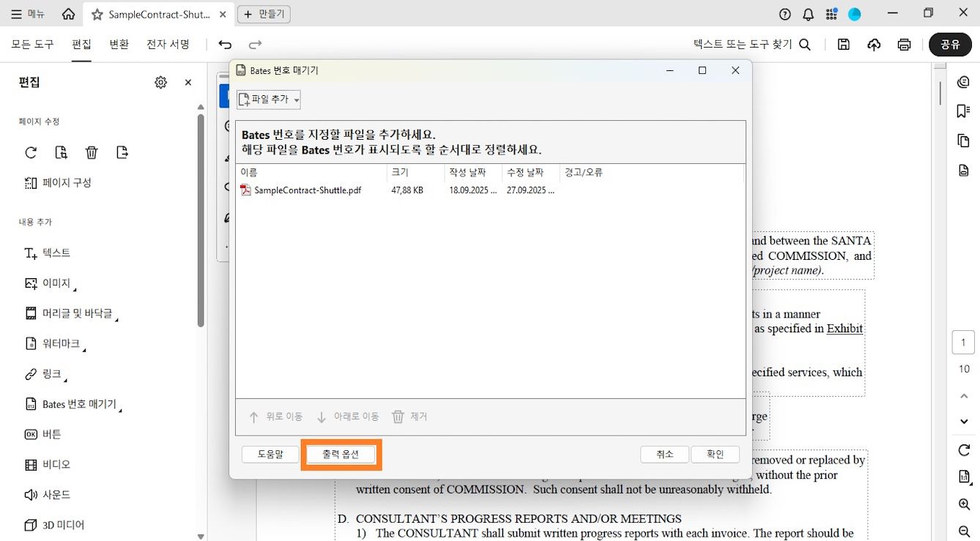This screenshot has height=541, width=980.
Task: Click the page number input field
Action: [963, 341]
